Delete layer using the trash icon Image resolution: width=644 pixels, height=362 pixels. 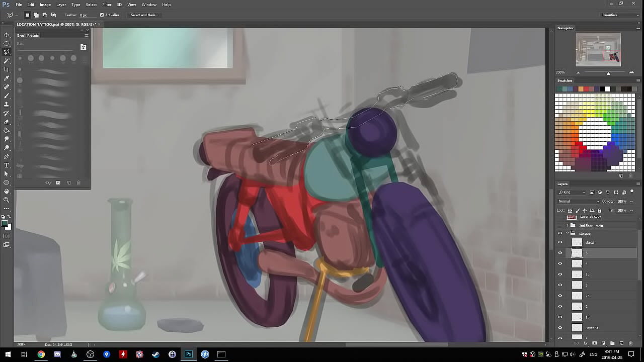tap(630, 343)
